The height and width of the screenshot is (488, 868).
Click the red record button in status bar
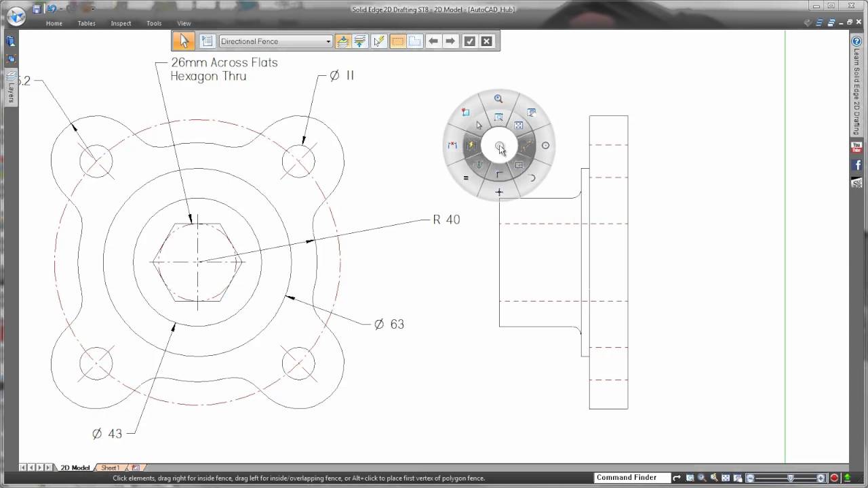pyautogui.click(x=834, y=478)
